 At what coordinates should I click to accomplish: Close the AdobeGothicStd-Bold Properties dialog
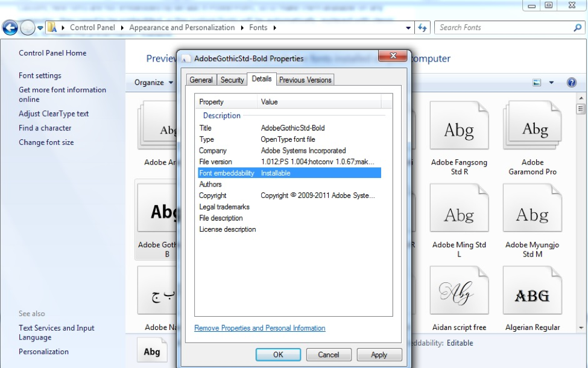click(393, 56)
